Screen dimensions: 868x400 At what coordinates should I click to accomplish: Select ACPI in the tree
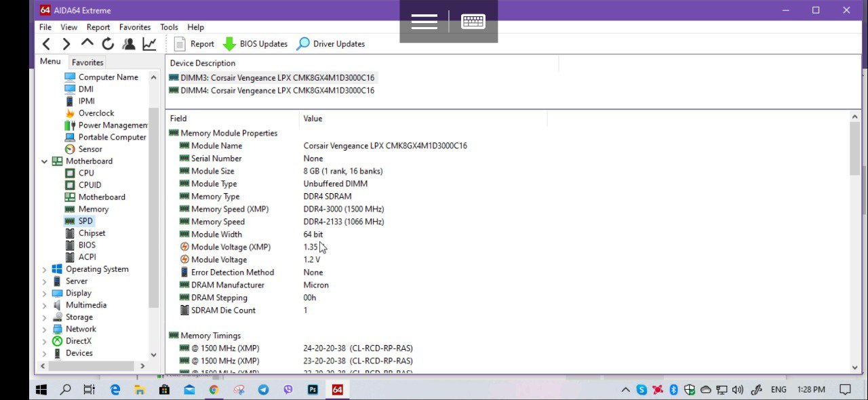[80, 257]
